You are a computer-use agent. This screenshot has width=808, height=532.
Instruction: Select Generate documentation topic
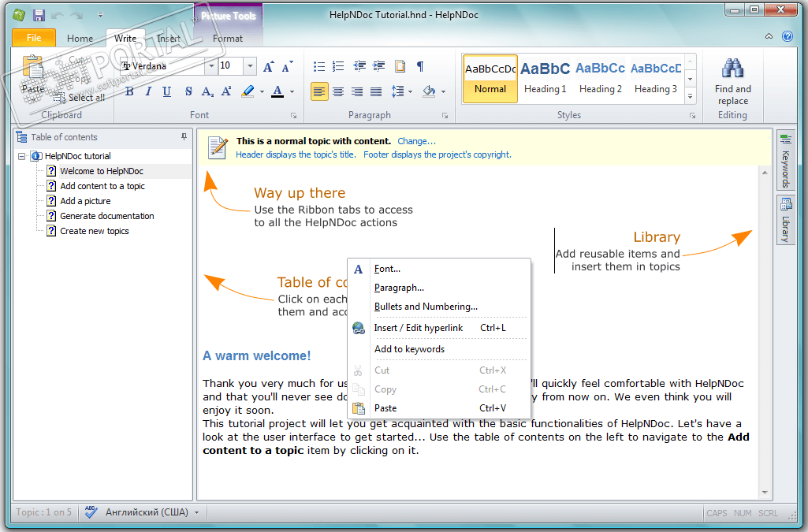coord(106,216)
